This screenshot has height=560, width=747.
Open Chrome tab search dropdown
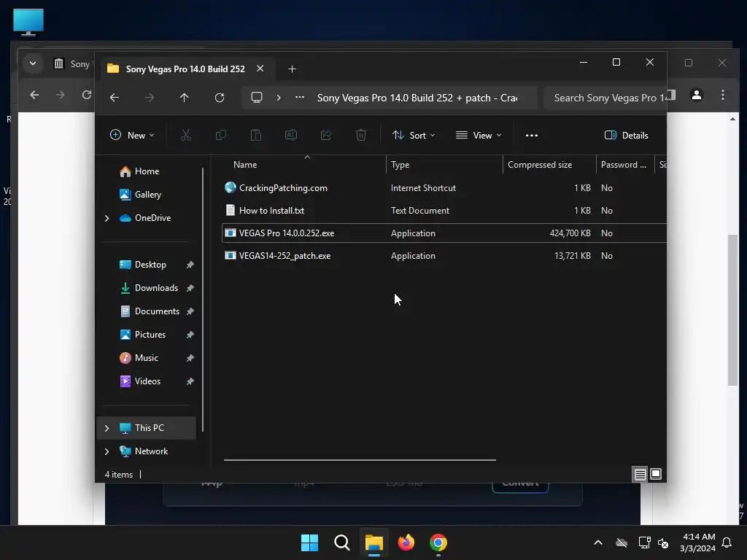[x=33, y=63]
